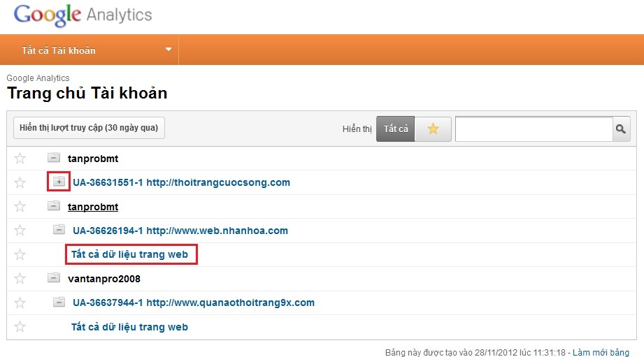This screenshot has width=644, height=357.
Task: Open UA-36631551-1 thoitrangcuocsong.com link
Action: [x=181, y=182]
